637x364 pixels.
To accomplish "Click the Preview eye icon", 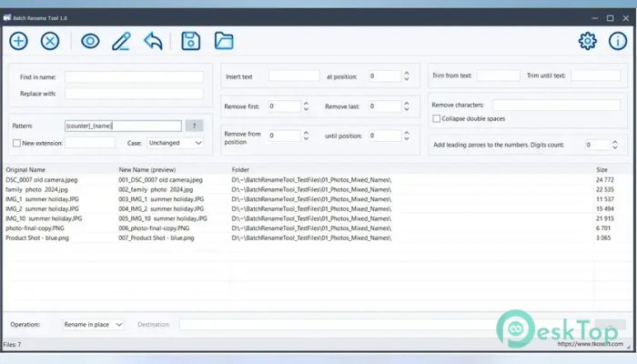I will (x=90, y=41).
